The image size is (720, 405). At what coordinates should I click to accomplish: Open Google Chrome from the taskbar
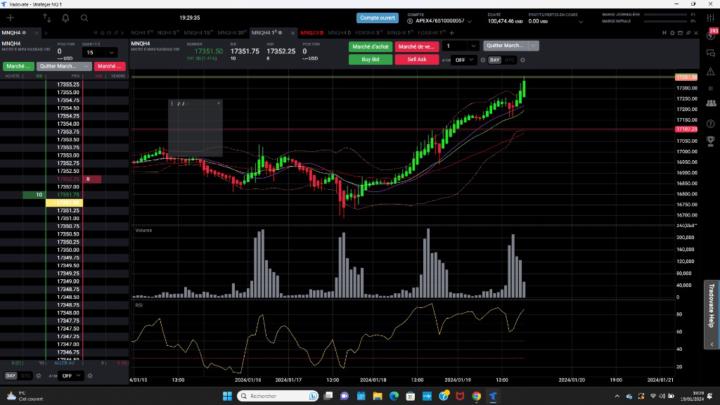click(476, 396)
